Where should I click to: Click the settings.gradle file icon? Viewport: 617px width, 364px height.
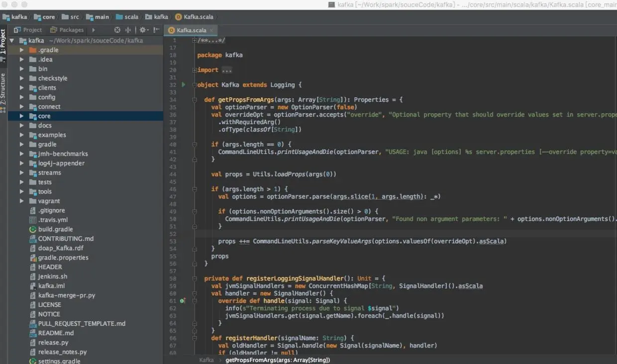coord(33,362)
